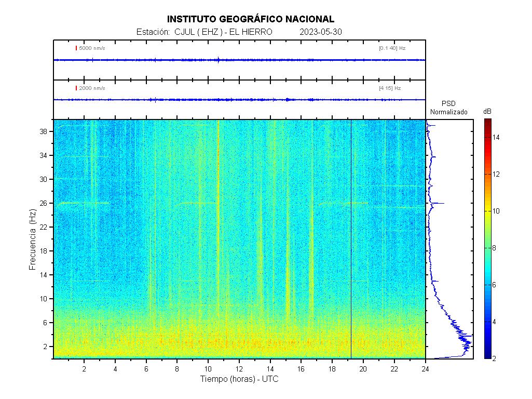Click the black vertical marker line in the spectrogram
The width and height of the screenshot is (532, 399).
351,239
